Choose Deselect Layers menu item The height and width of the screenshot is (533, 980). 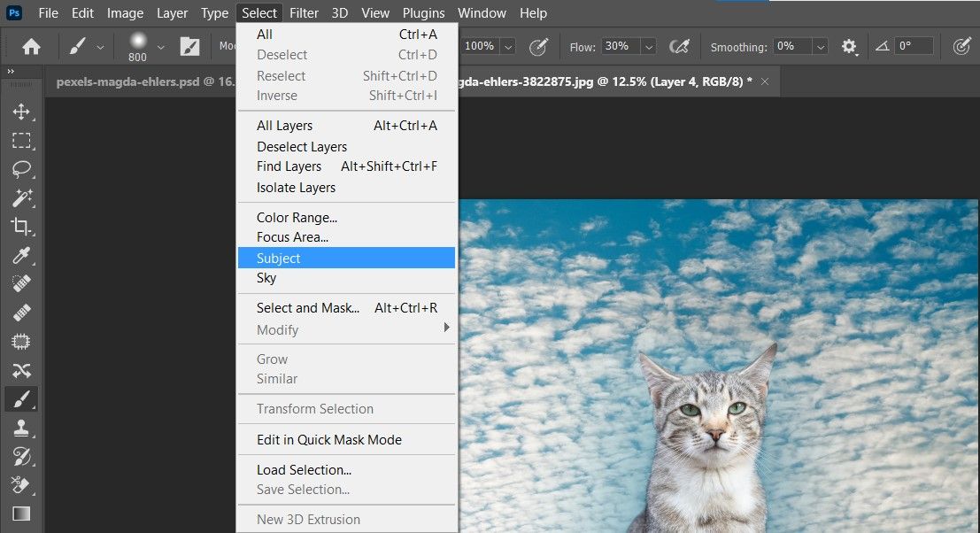click(346, 147)
